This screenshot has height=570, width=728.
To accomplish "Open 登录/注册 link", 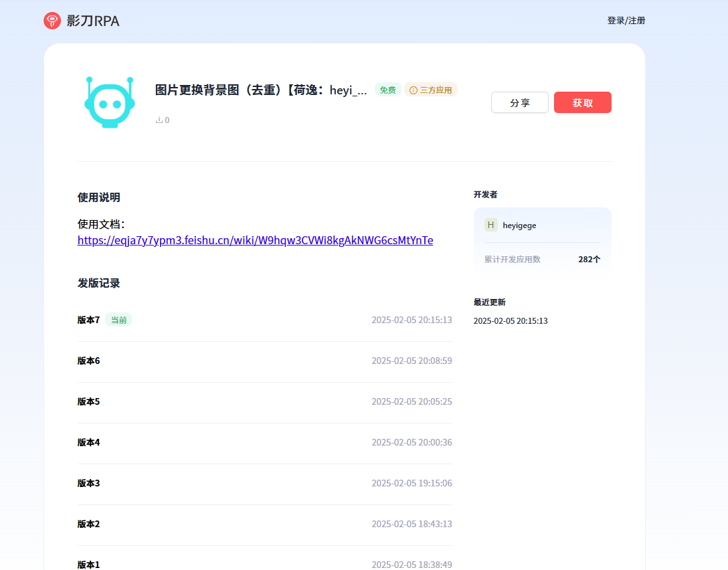I will point(626,21).
